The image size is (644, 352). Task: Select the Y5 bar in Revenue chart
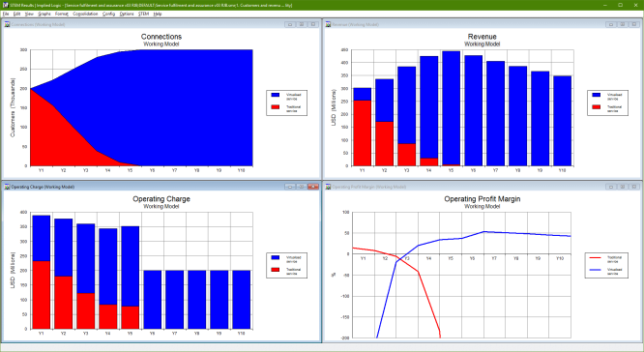pyautogui.click(x=451, y=108)
